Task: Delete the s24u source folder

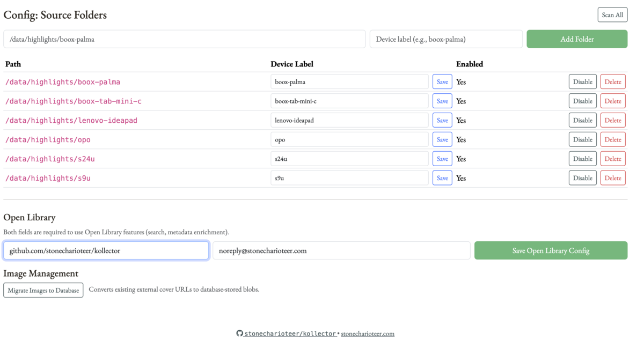Action: (612, 158)
